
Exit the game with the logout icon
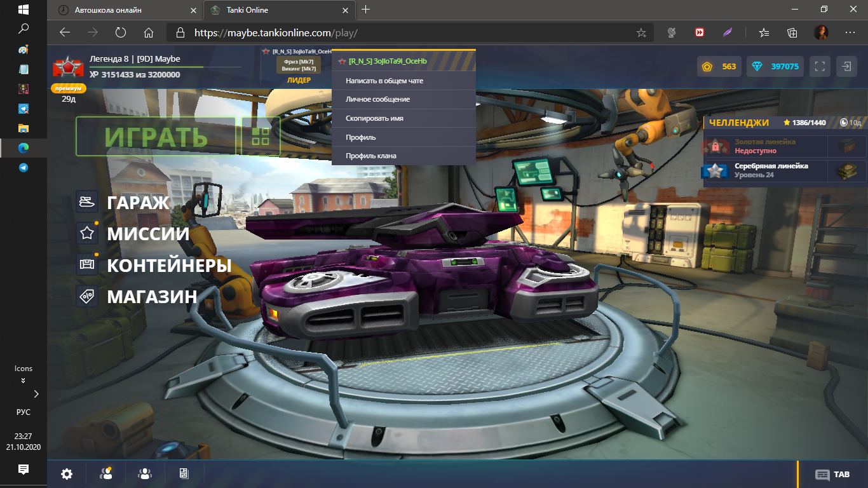point(847,66)
